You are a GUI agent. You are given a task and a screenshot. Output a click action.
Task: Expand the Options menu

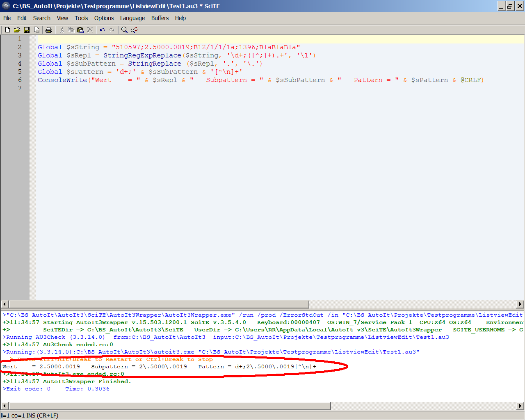coord(104,18)
